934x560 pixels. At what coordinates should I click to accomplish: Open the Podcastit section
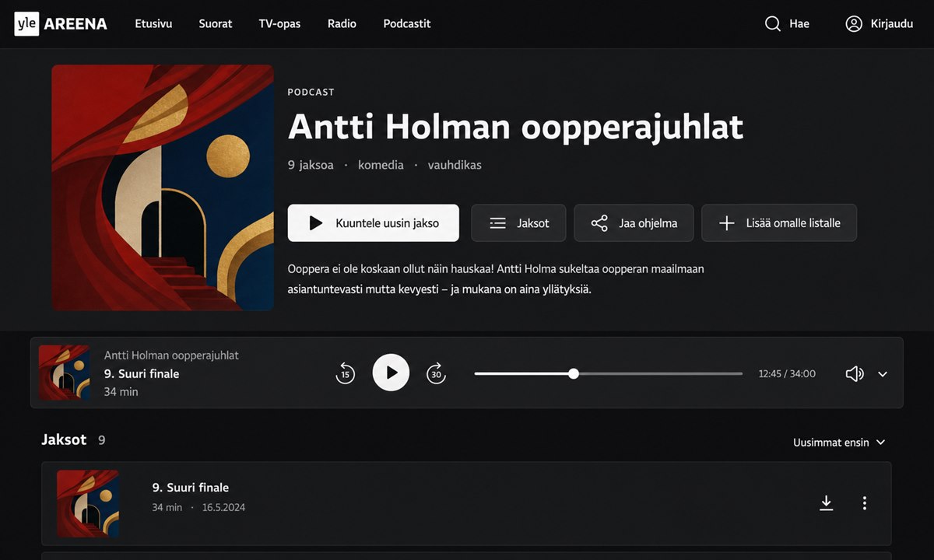[x=407, y=24]
